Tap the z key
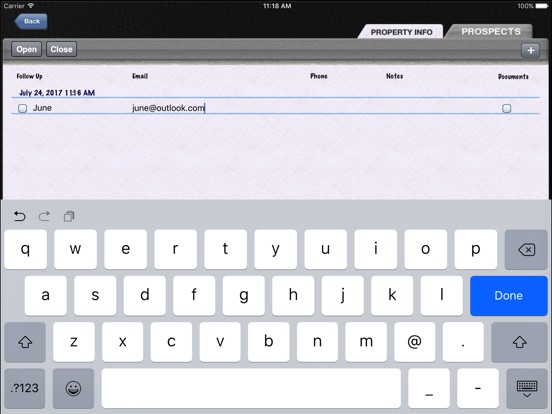 pyautogui.click(x=74, y=342)
